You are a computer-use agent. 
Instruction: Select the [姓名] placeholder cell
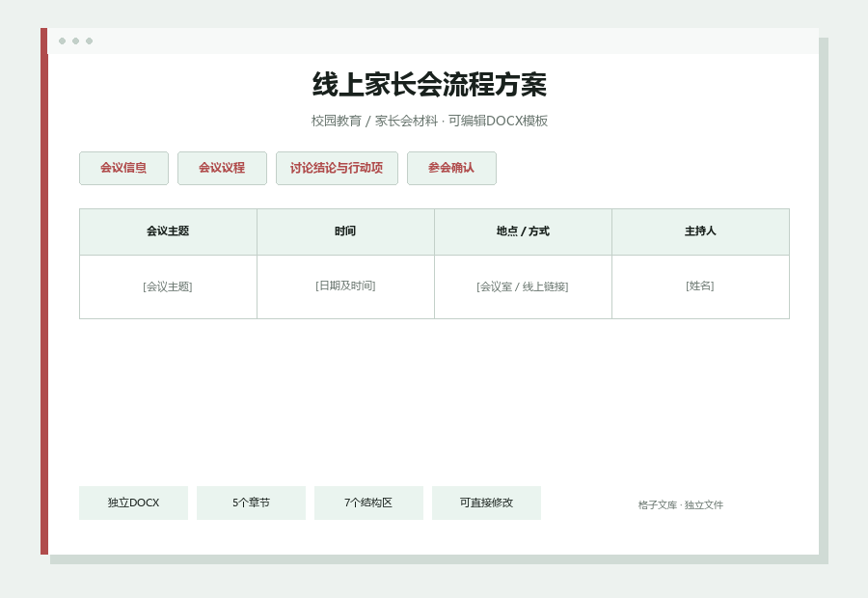[x=700, y=286]
